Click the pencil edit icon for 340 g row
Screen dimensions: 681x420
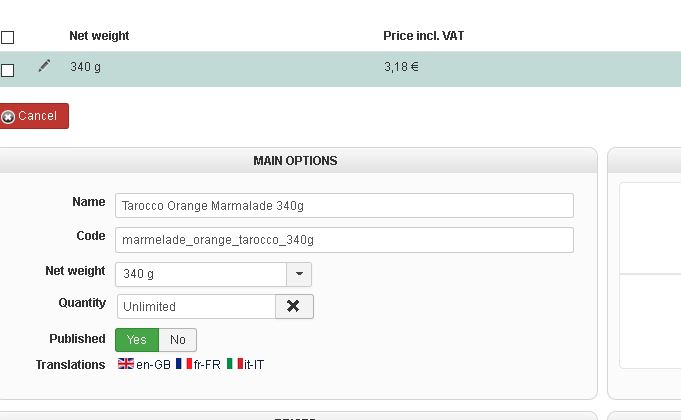pyautogui.click(x=44, y=66)
